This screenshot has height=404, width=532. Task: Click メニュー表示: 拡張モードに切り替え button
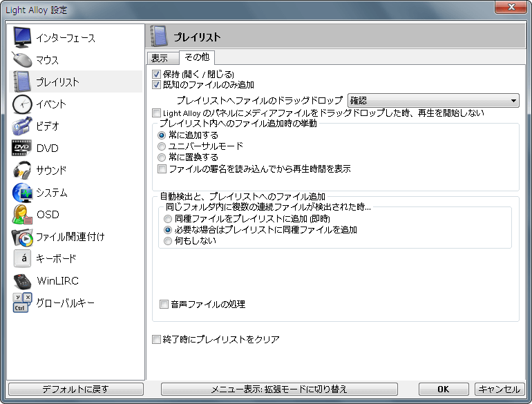279,389
